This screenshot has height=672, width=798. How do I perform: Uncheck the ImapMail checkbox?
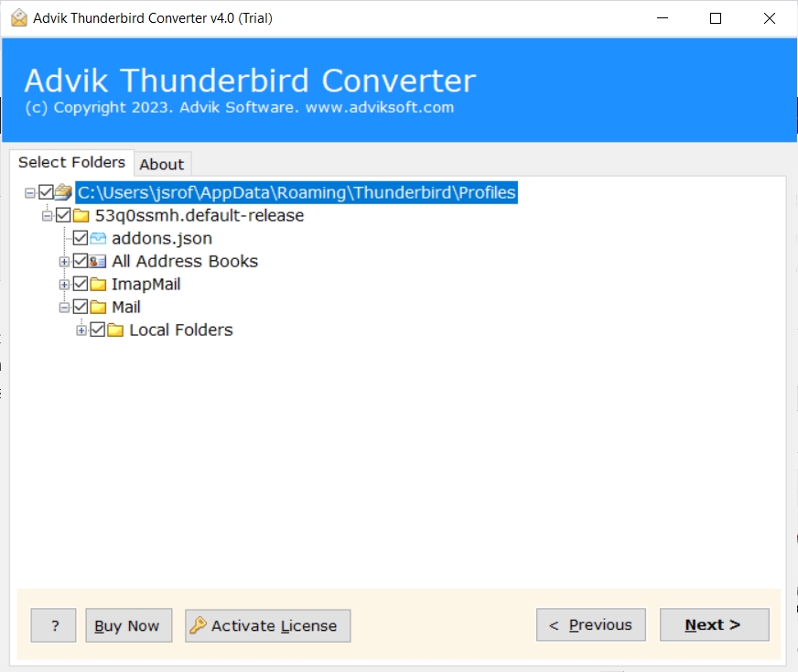(81, 284)
